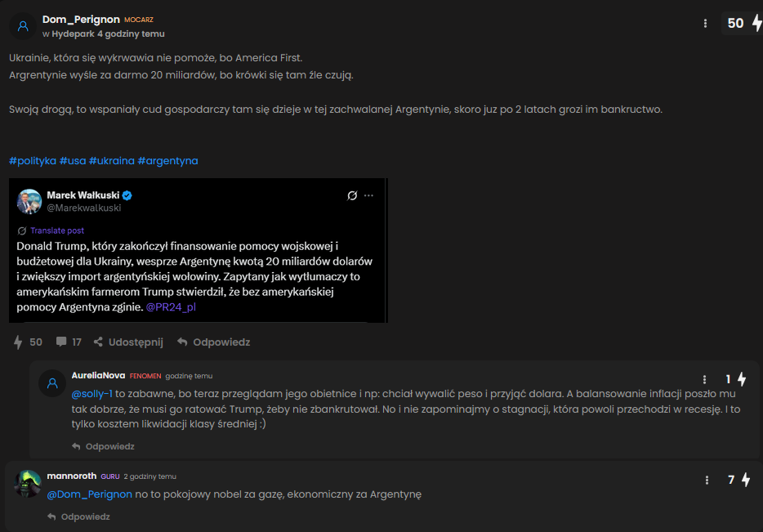Click Odpowiedz under the main post
Image resolution: width=763 pixels, height=532 pixels.
pyautogui.click(x=213, y=342)
